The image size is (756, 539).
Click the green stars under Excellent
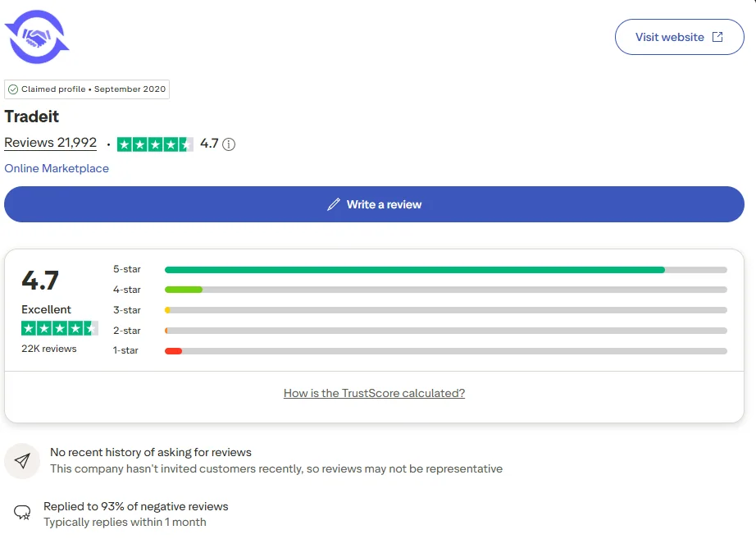pyautogui.click(x=60, y=328)
